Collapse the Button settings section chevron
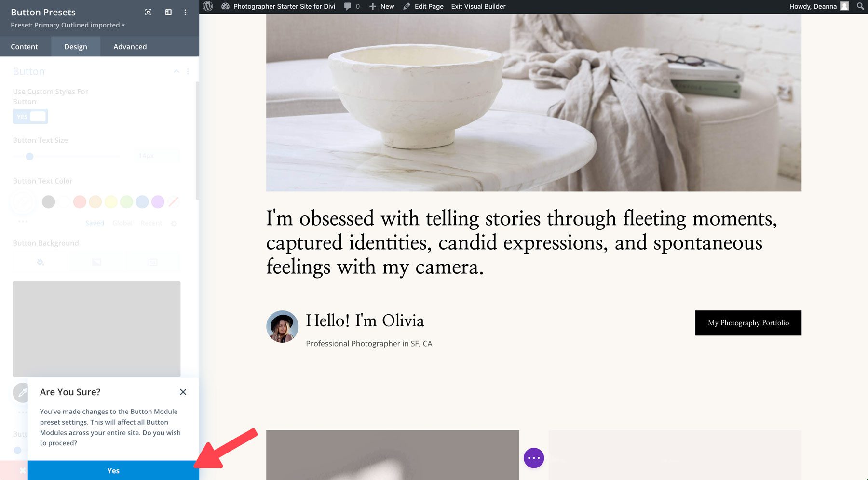This screenshot has height=480, width=868. coord(176,71)
